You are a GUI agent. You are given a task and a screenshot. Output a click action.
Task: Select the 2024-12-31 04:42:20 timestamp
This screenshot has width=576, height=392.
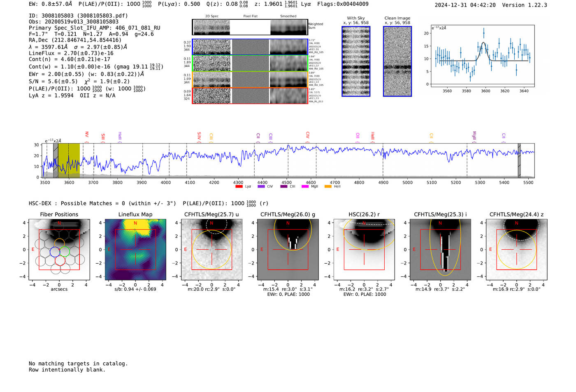click(465, 5)
